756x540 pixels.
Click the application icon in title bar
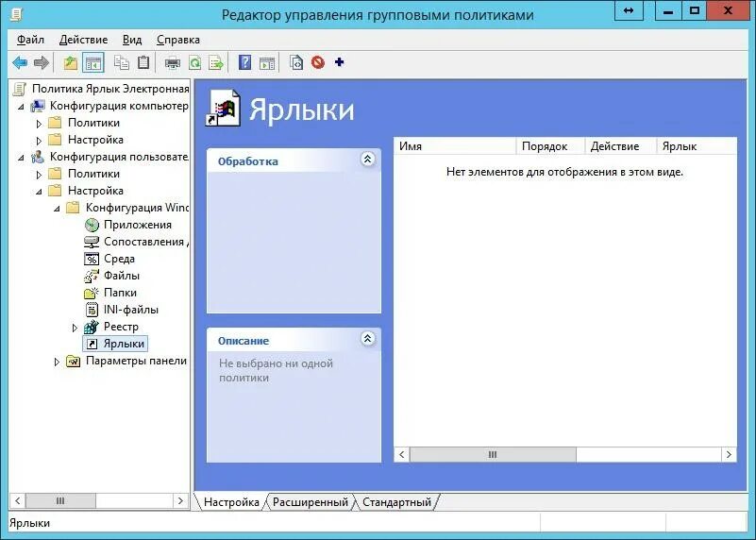pyautogui.click(x=16, y=14)
